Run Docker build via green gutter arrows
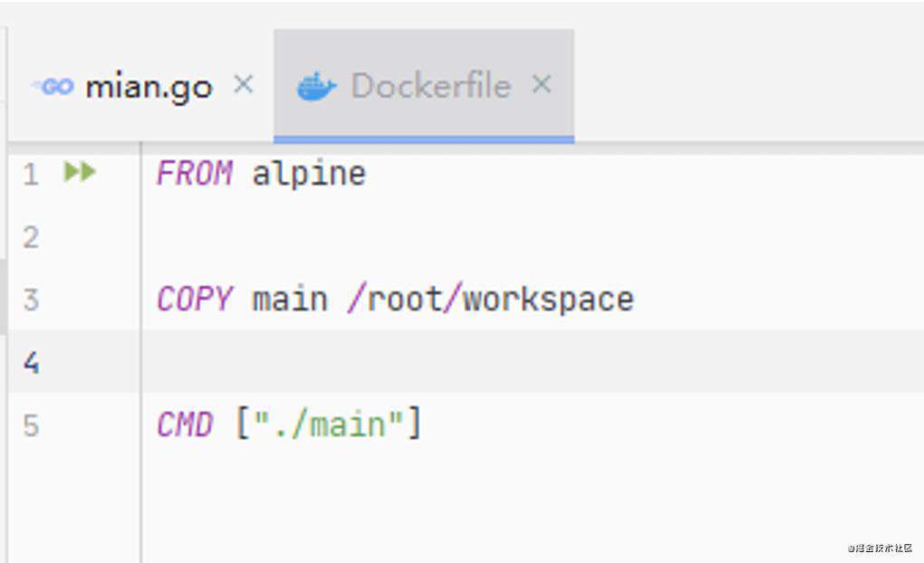This screenshot has width=924, height=563. pos(80,172)
